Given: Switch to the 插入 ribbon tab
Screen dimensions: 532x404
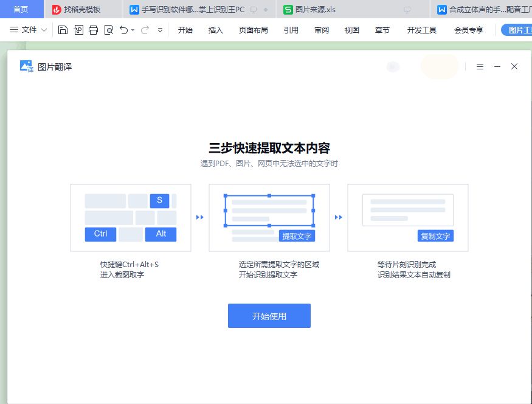Looking at the screenshot, I should (215, 30).
